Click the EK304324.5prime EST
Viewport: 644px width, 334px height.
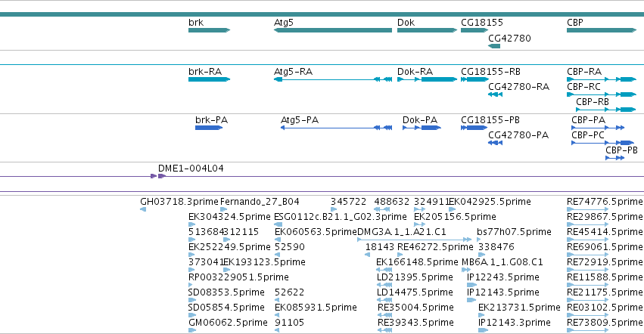click(191, 224)
